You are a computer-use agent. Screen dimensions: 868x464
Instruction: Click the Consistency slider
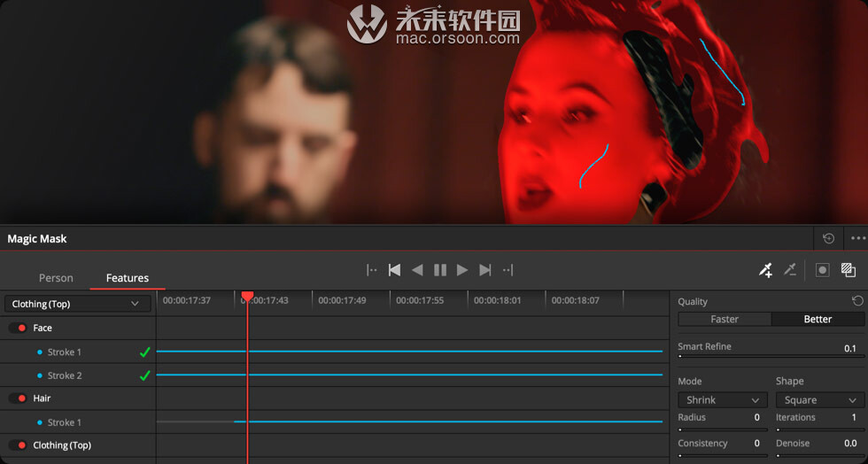coord(723,456)
